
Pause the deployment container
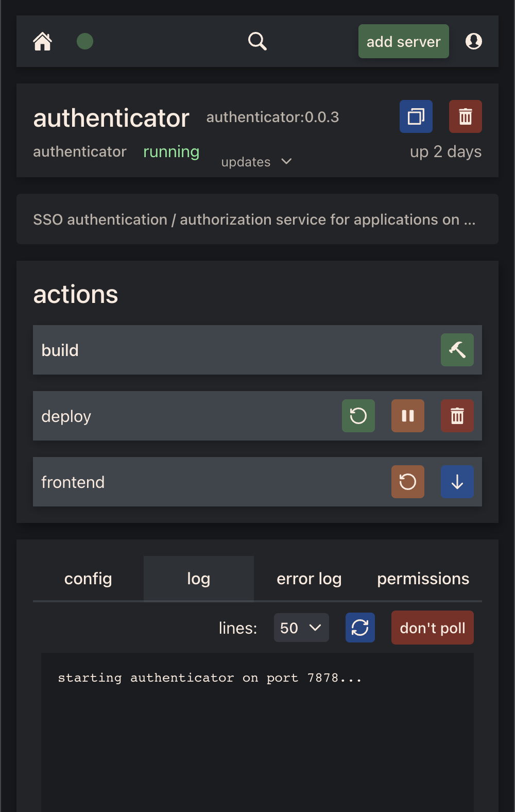[408, 416]
